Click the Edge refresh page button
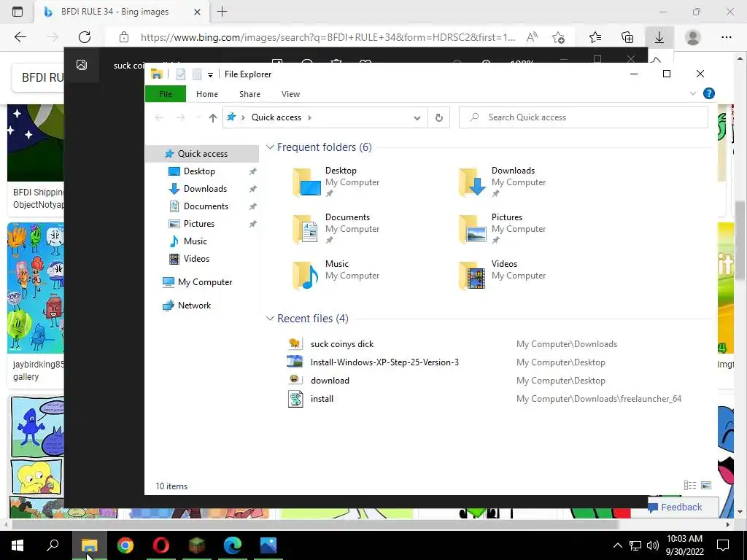Image resolution: width=747 pixels, height=560 pixels. pyautogui.click(x=85, y=37)
